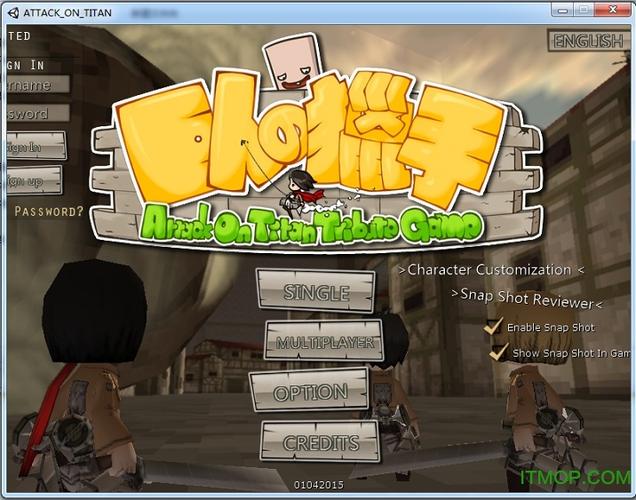Image resolution: width=636 pixels, height=500 pixels.
Task: Click the Unity icon in title bar
Action: [x=13, y=13]
